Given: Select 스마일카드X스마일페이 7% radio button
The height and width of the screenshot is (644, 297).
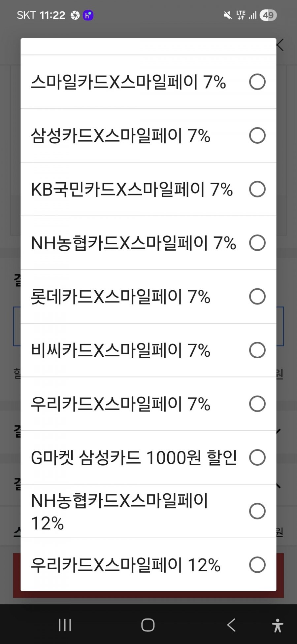Looking at the screenshot, I should (257, 82).
